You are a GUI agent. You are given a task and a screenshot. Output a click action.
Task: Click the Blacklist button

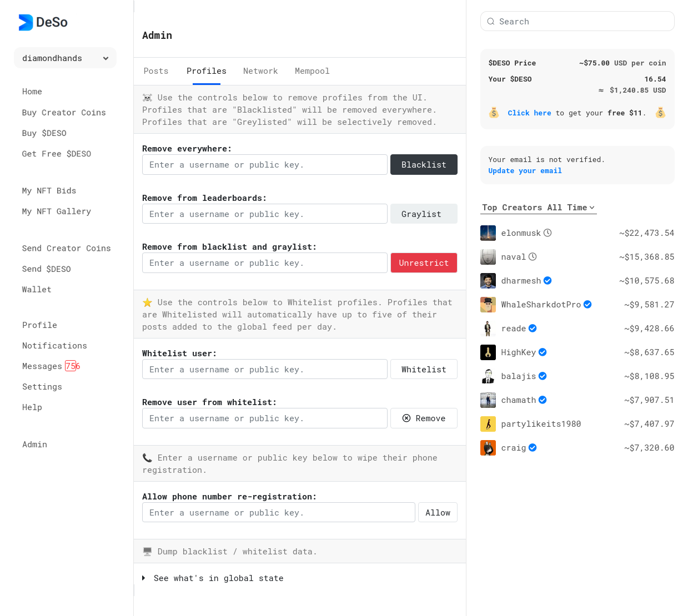tap(424, 165)
